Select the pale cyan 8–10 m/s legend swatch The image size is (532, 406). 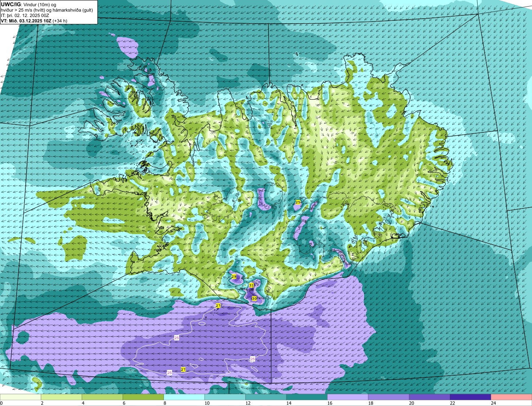tap(184, 397)
